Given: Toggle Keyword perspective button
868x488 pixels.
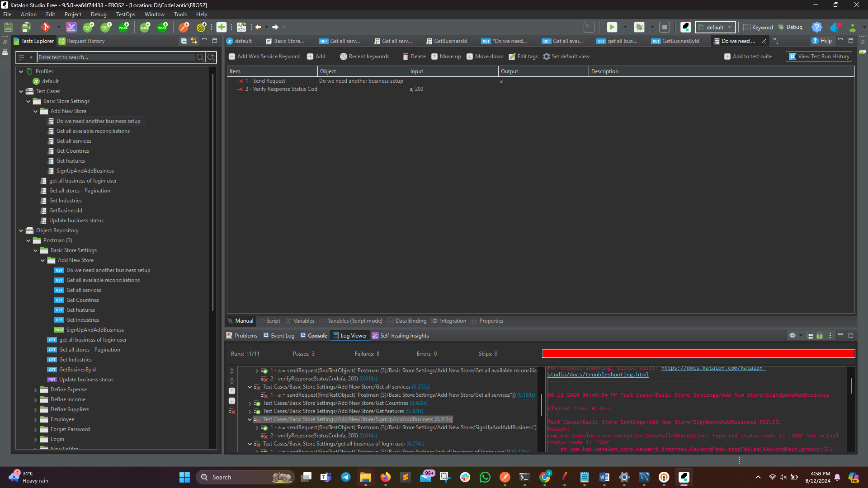Looking at the screenshot, I should 758,27.
